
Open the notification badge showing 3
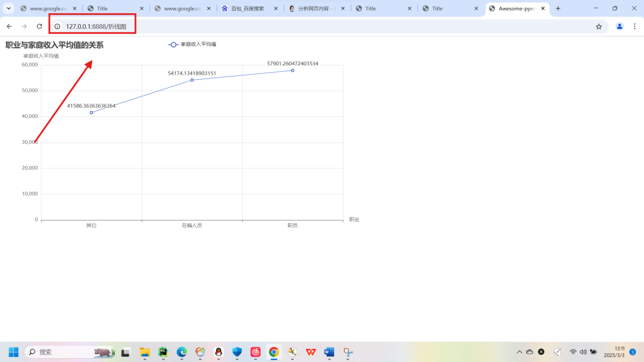632,352
